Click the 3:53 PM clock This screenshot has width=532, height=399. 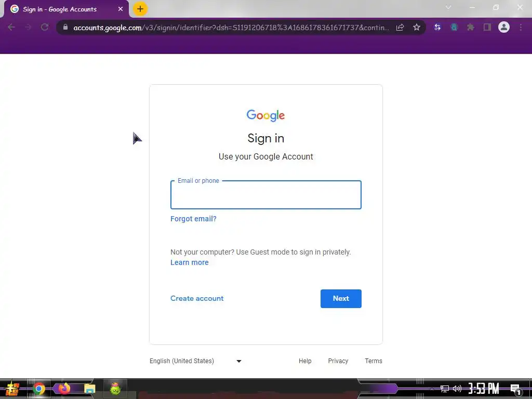click(484, 389)
